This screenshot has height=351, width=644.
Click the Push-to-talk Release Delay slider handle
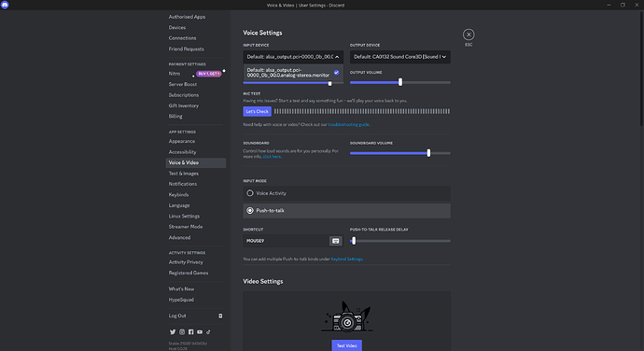pyautogui.click(x=354, y=241)
